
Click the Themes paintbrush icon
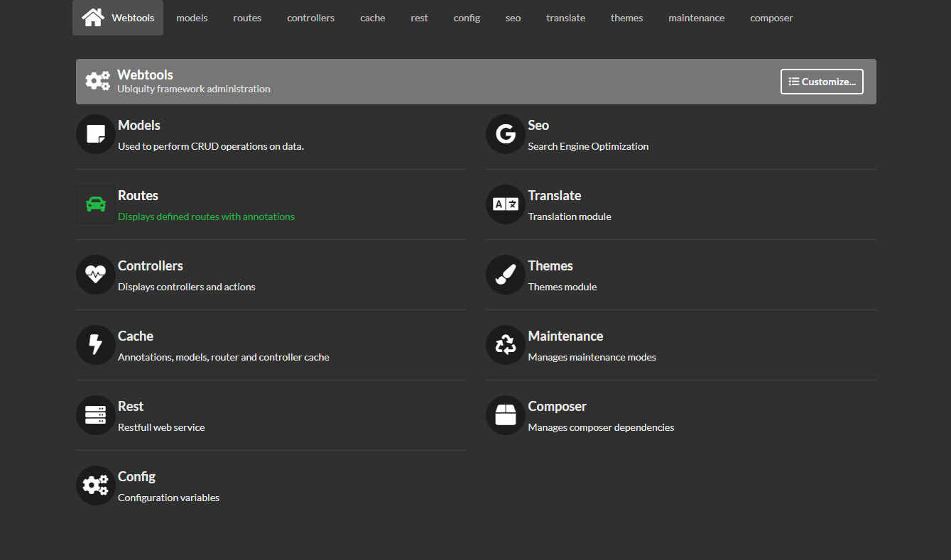pyautogui.click(x=505, y=275)
